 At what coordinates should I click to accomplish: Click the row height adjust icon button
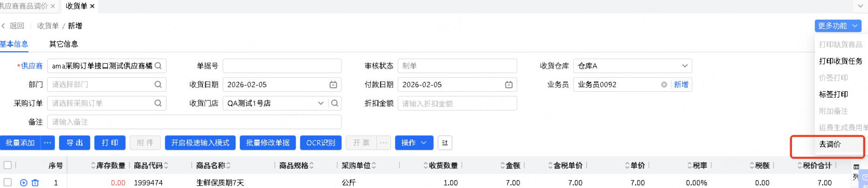click(444, 143)
